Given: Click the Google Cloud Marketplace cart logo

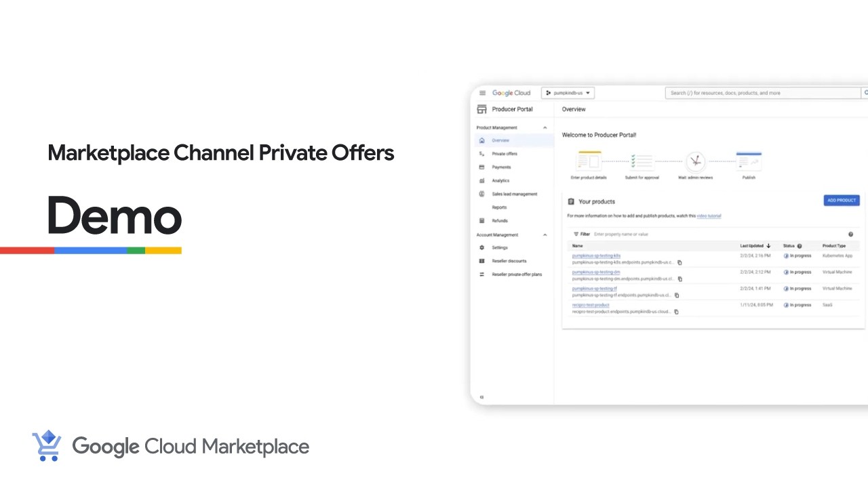Looking at the screenshot, I should [x=47, y=446].
